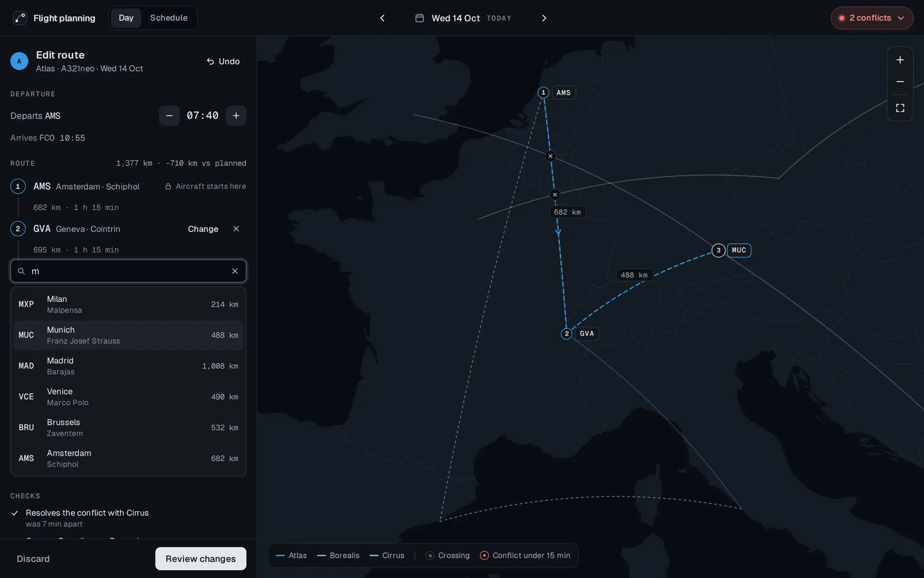The height and width of the screenshot is (578, 924).
Task: Select AMS waypoint marker on map
Action: tap(543, 92)
